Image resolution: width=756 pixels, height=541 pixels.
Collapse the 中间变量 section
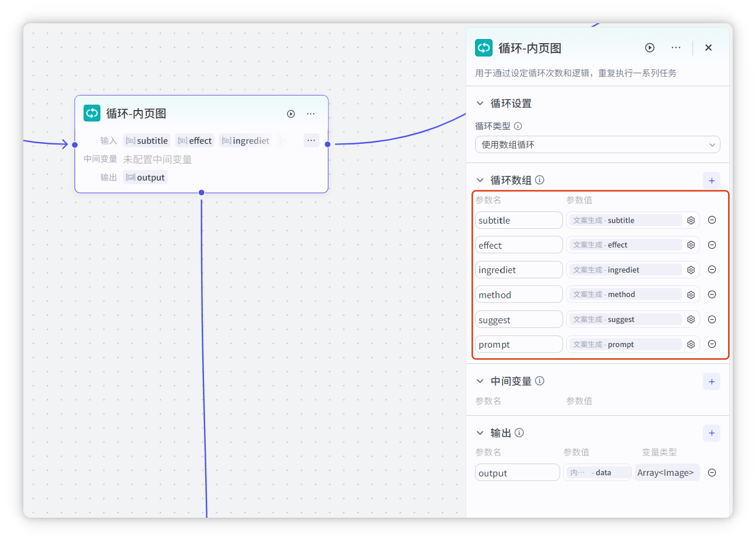(x=480, y=381)
